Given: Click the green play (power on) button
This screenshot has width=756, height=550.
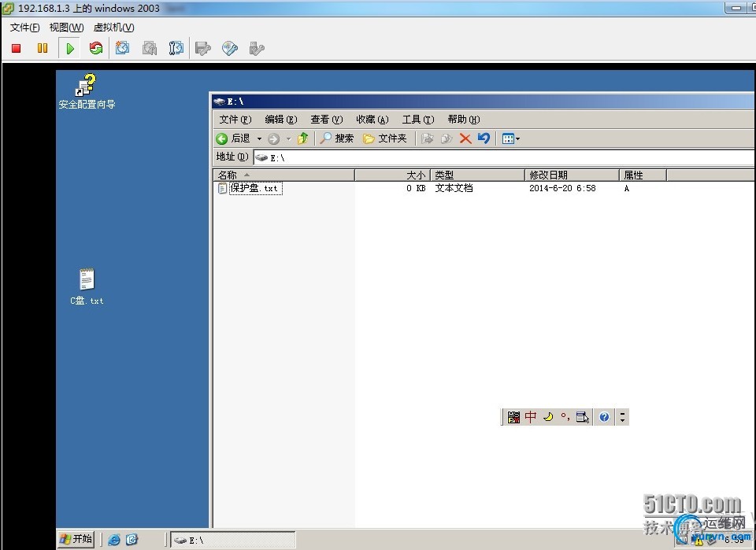Looking at the screenshot, I should [70, 48].
